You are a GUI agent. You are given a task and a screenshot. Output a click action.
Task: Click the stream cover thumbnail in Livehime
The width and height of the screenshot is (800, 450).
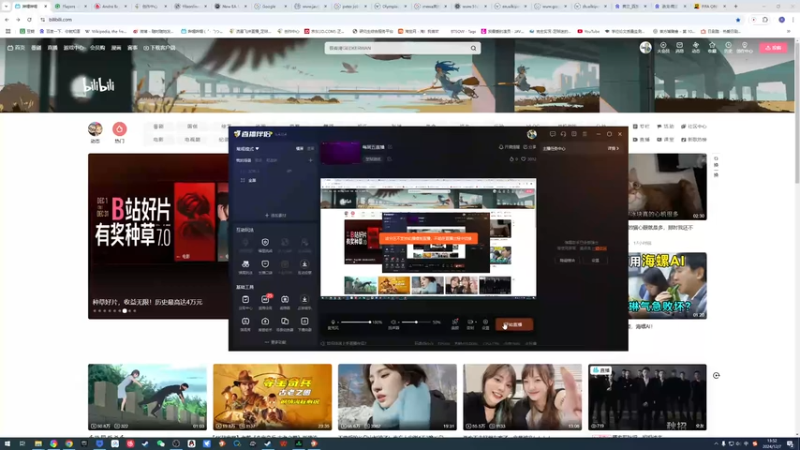[x=341, y=153]
